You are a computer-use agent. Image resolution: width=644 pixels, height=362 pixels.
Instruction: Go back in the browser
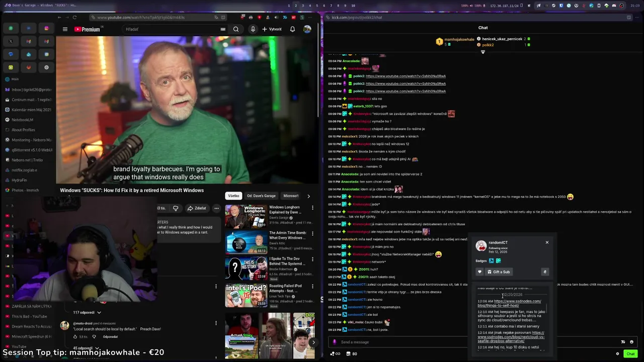(x=59, y=17)
